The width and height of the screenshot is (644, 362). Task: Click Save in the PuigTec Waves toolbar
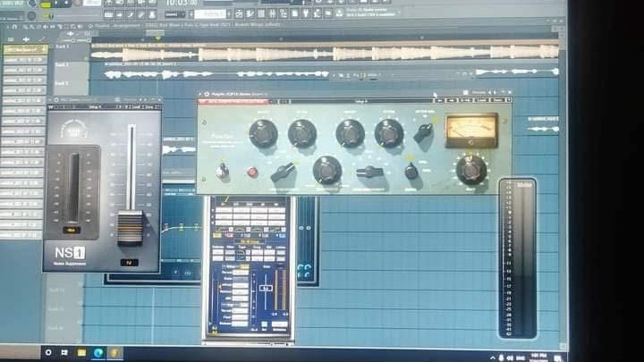[497, 100]
